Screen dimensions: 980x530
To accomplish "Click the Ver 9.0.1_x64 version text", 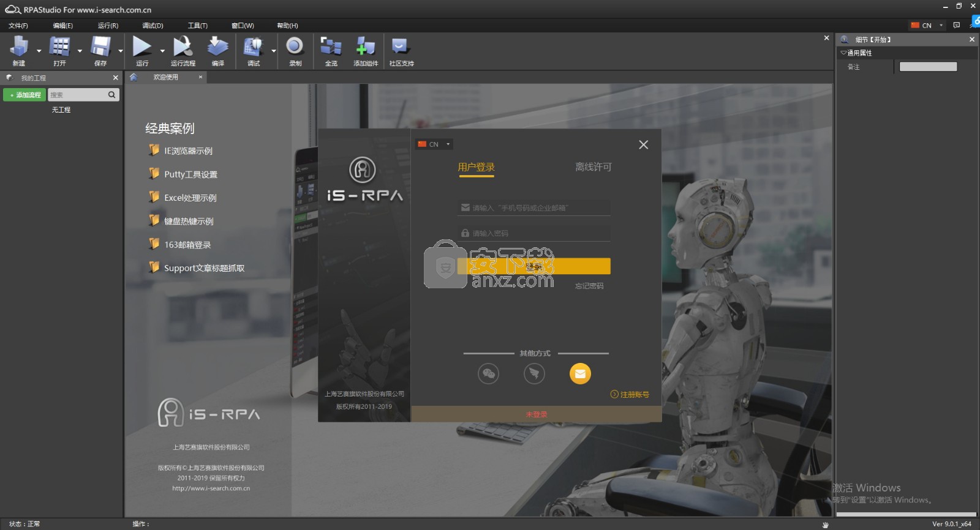I will (x=951, y=524).
